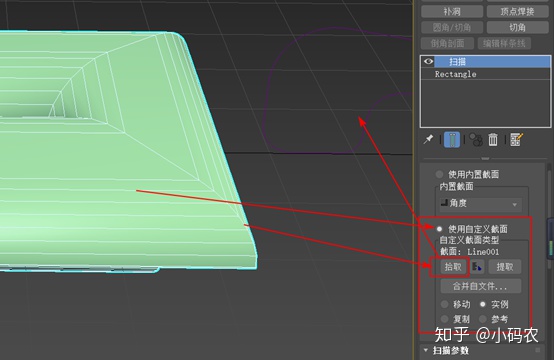The image size is (554, 360).
Task: Click the 提取 button
Action: [x=505, y=267]
